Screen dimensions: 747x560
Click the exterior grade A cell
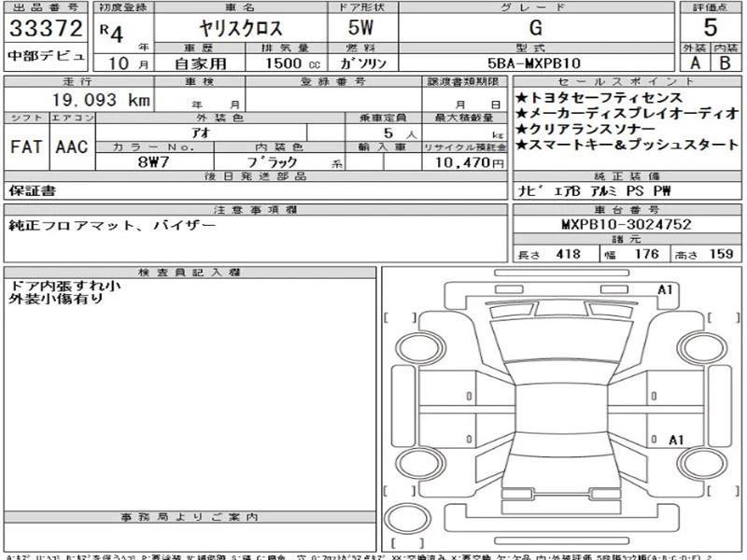point(694,63)
